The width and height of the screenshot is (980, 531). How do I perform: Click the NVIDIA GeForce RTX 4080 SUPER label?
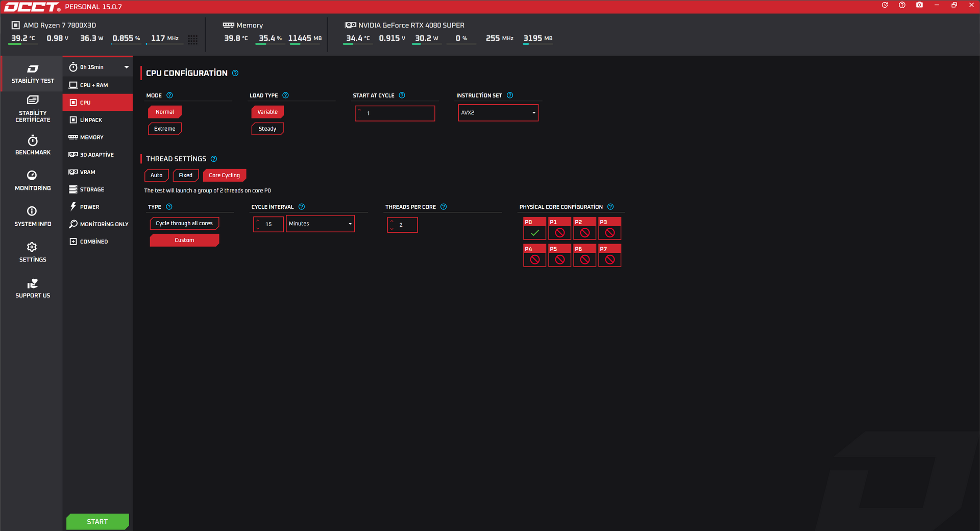click(411, 25)
